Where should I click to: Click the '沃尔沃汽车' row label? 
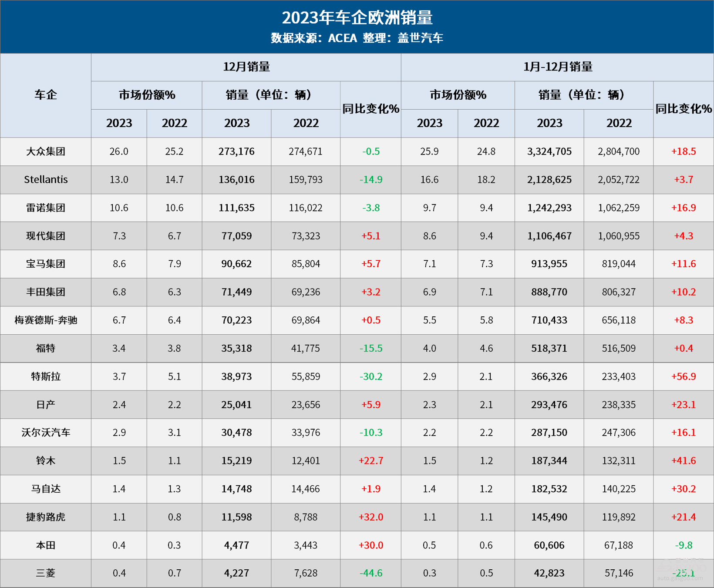tap(46, 433)
